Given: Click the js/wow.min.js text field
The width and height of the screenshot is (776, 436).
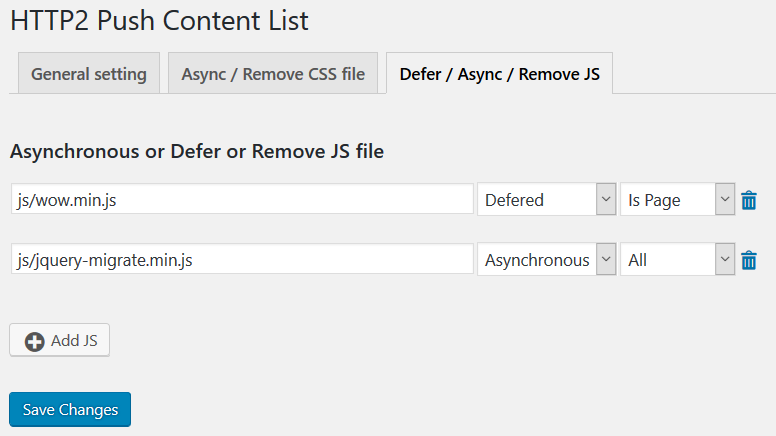Looking at the screenshot, I should click(242, 200).
